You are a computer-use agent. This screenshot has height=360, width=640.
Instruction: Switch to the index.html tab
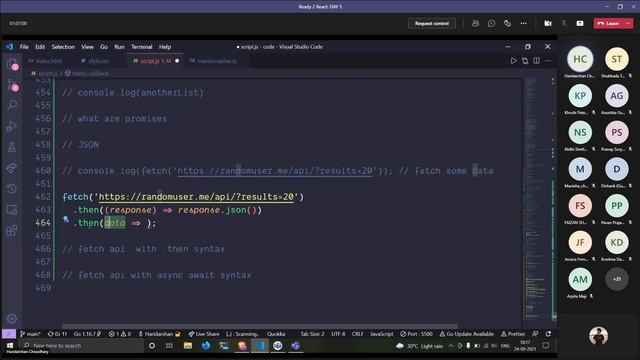pyautogui.click(x=46, y=61)
